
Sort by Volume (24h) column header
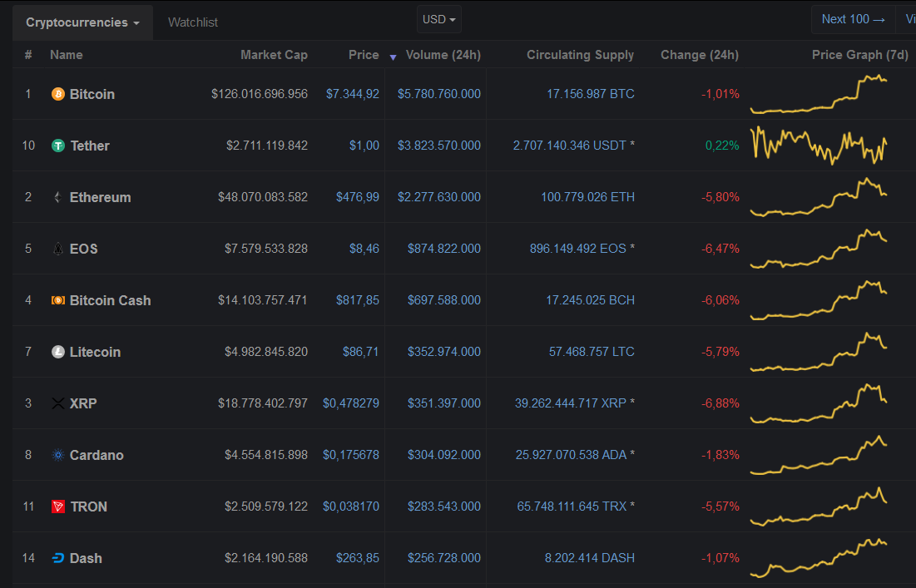click(443, 55)
